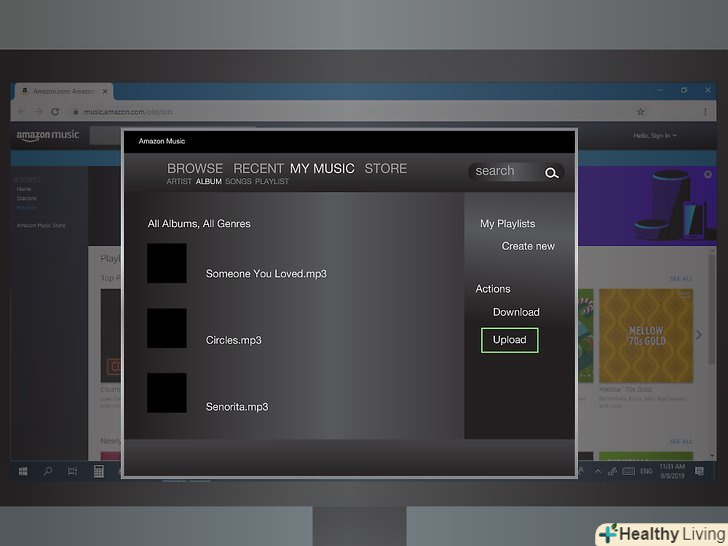Switch to PLAYLIST sub-tab
The width and height of the screenshot is (728, 546).
[272, 182]
